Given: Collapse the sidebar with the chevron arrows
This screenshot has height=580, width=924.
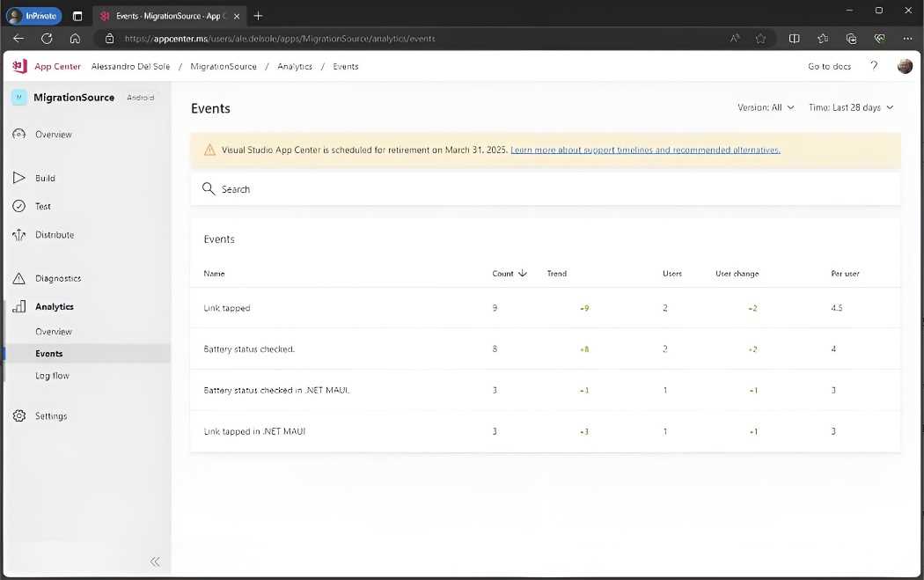Looking at the screenshot, I should point(155,562).
